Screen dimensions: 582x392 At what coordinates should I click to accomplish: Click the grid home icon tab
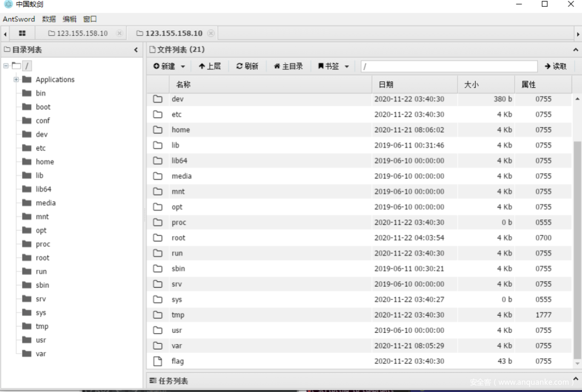coord(22,33)
